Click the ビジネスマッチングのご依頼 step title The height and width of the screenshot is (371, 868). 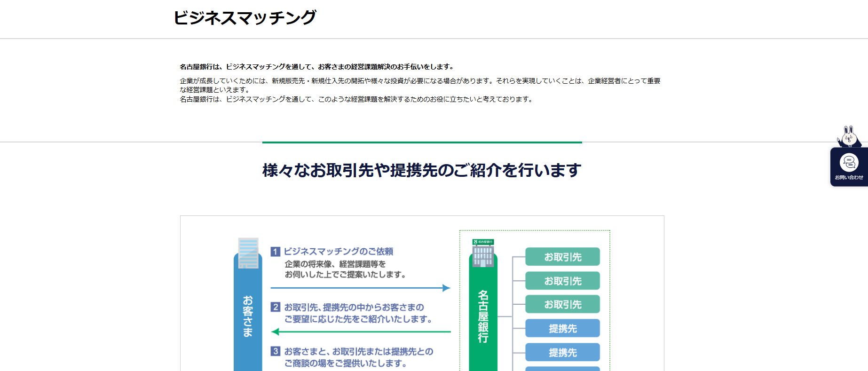click(339, 252)
